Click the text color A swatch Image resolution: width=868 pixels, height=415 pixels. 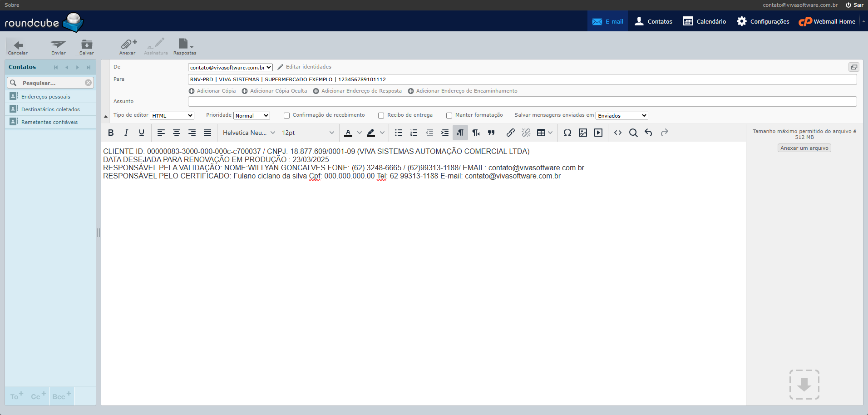pyautogui.click(x=348, y=133)
